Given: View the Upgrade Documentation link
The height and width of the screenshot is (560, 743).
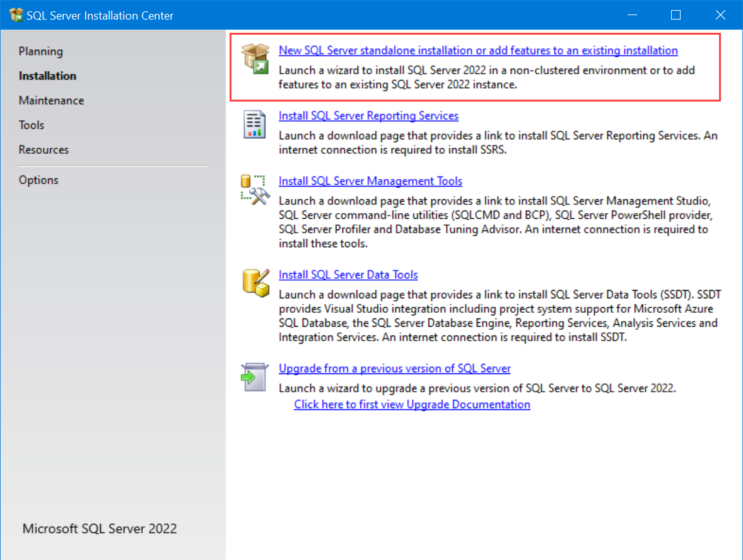Looking at the screenshot, I should 411,404.
